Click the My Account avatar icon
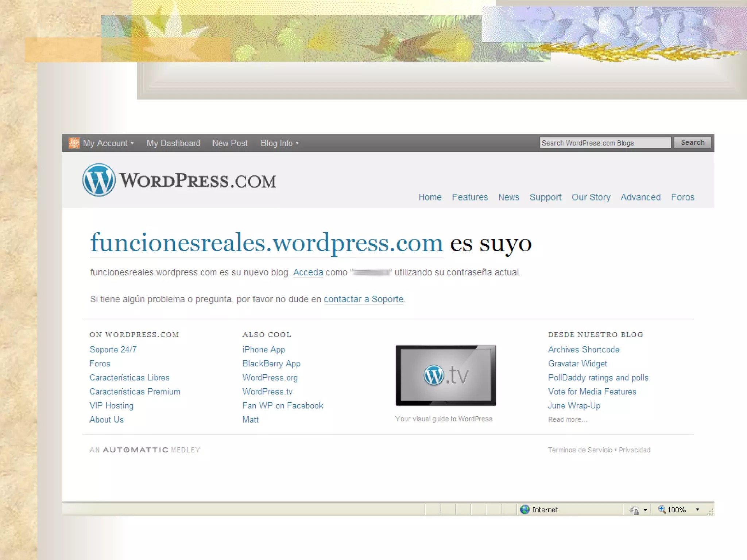 coord(74,143)
